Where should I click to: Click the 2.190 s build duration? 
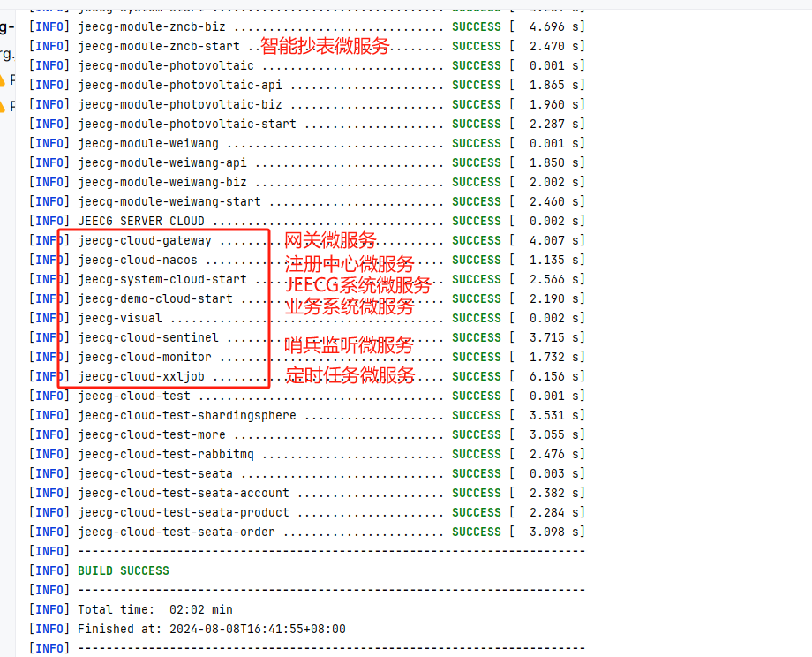click(554, 299)
